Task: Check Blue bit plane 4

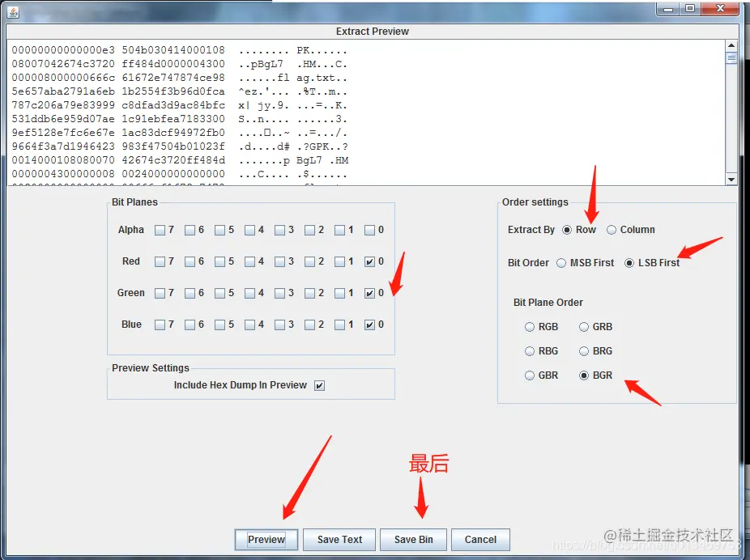Action: pyautogui.click(x=249, y=325)
